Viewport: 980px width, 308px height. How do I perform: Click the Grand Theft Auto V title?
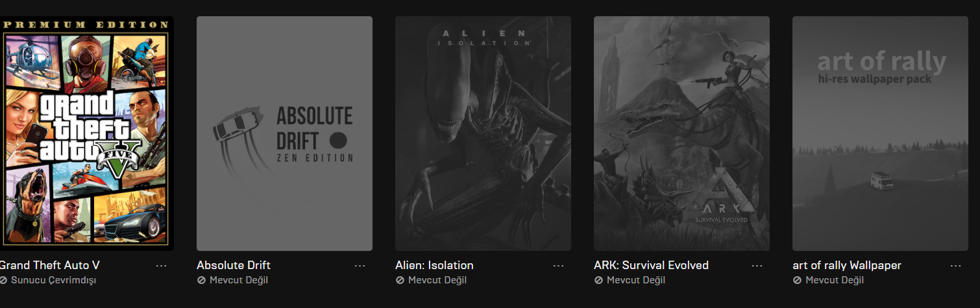[49, 265]
